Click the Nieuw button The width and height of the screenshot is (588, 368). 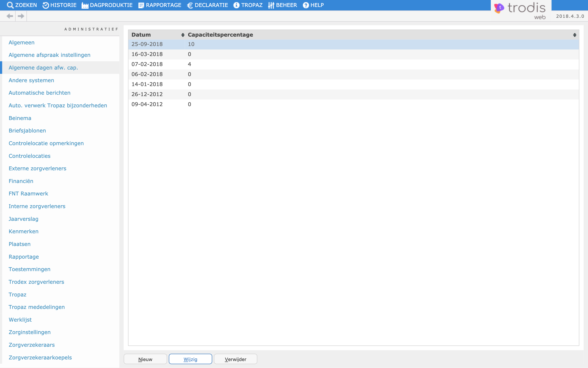[145, 359]
